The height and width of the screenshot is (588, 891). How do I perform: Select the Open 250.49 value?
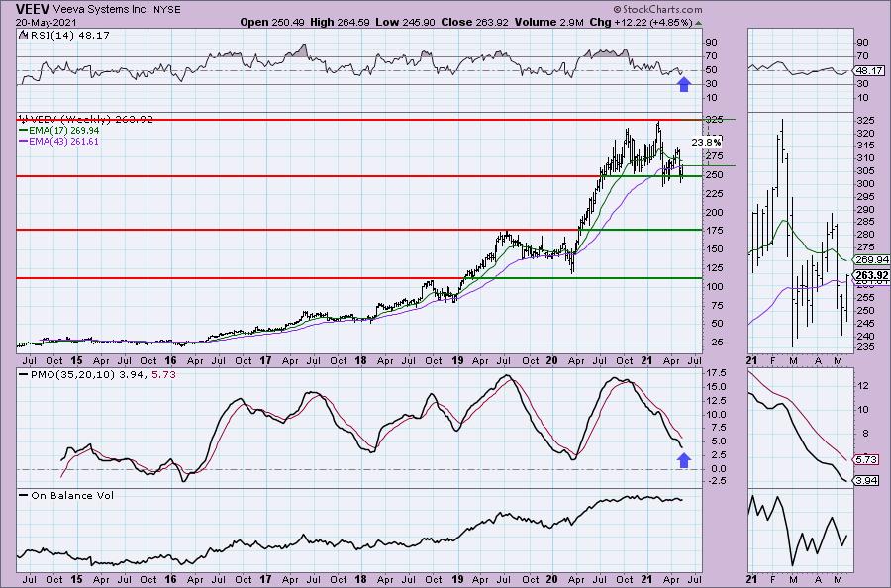coord(272,22)
